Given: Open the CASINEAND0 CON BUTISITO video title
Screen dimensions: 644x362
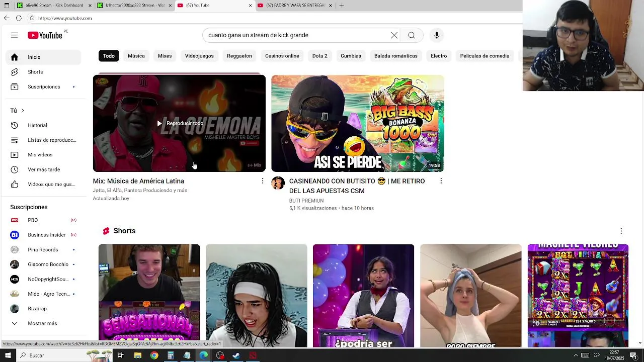Looking at the screenshot, I should pyautogui.click(x=357, y=186).
